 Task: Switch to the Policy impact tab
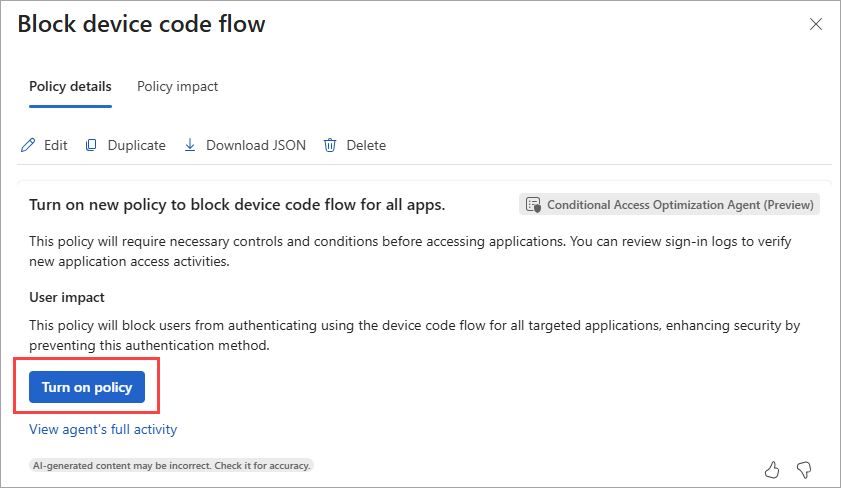(x=177, y=87)
